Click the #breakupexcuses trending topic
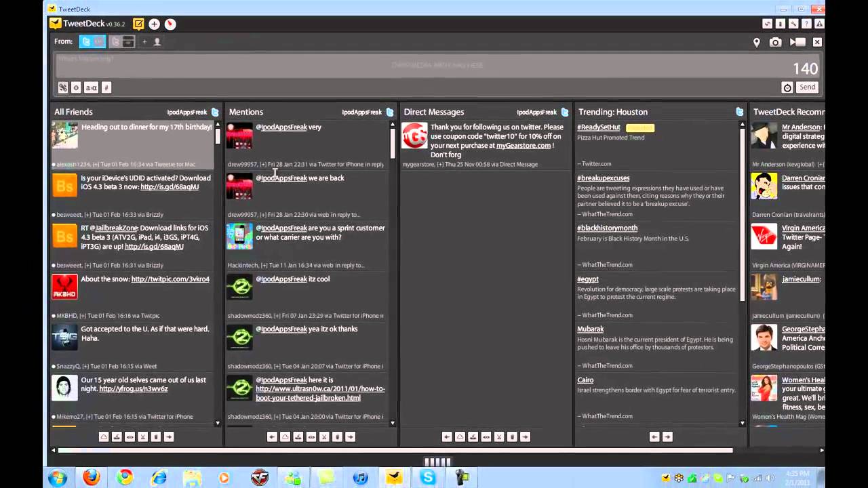Image resolution: width=868 pixels, height=488 pixels. tap(604, 178)
